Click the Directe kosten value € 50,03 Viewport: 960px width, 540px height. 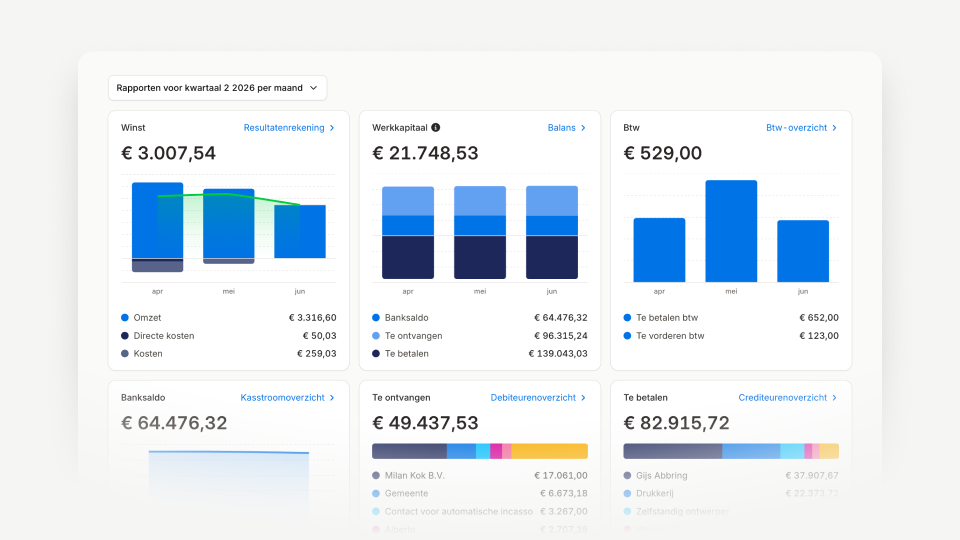coord(319,336)
